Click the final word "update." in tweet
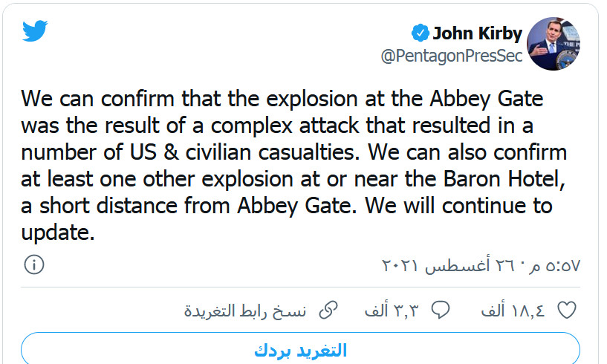The image size is (607, 364). tap(58, 233)
